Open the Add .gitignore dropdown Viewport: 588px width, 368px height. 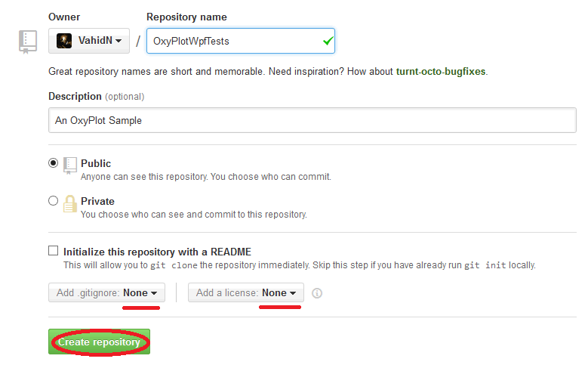[x=106, y=293]
